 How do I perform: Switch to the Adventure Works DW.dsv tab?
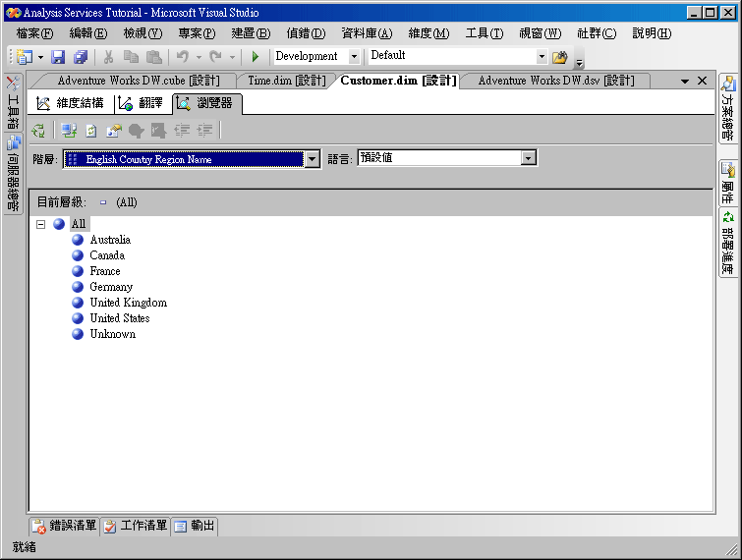point(556,81)
